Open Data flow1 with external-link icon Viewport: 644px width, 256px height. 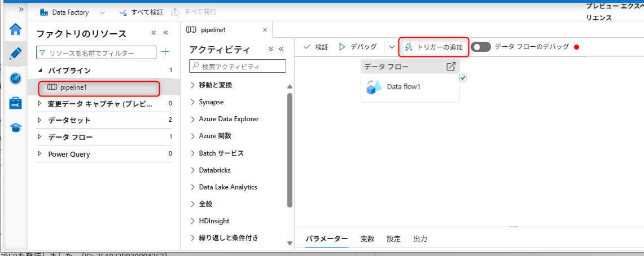click(x=450, y=67)
